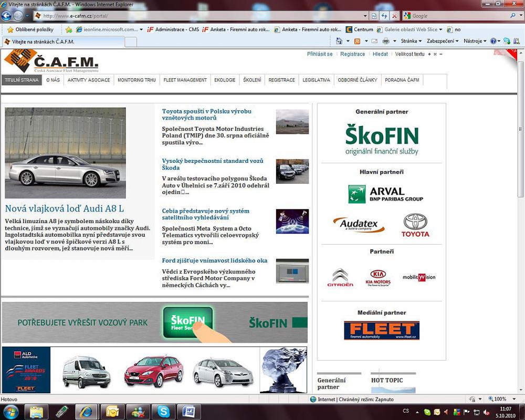Click the Audi A8 L article photo

(65, 153)
